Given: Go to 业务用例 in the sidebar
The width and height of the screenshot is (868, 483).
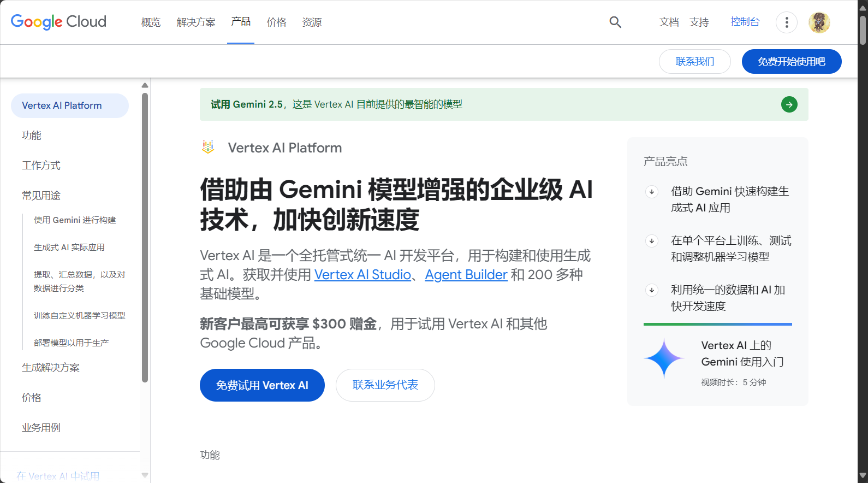Looking at the screenshot, I should [41, 428].
